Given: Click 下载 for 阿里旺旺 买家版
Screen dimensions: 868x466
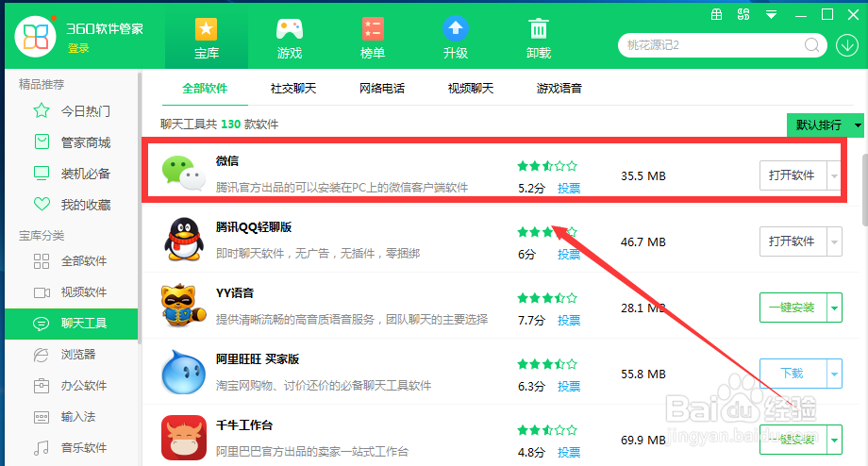Looking at the screenshot, I should (x=793, y=374).
